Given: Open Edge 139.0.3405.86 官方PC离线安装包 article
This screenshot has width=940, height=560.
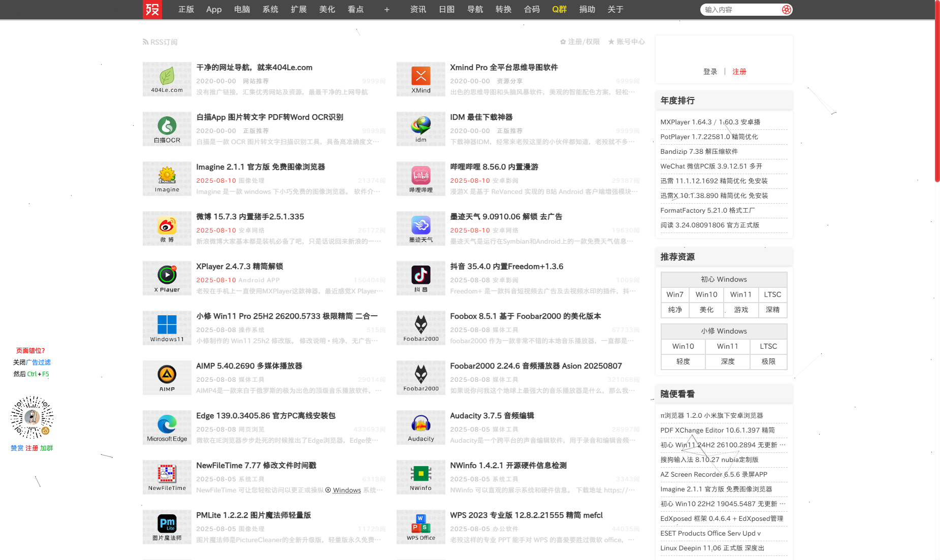Looking at the screenshot, I should pyautogui.click(x=266, y=415).
